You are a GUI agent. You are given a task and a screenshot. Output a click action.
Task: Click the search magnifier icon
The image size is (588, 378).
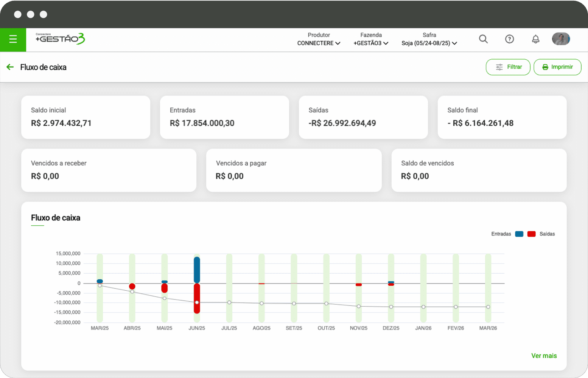pyautogui.click(x=483, y=39)
